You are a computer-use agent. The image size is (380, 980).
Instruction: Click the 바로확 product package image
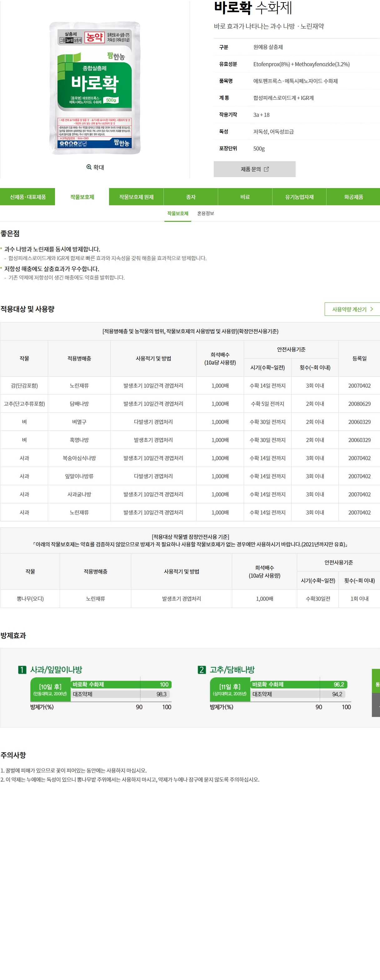pyautogui.click(x=95, y=88)
